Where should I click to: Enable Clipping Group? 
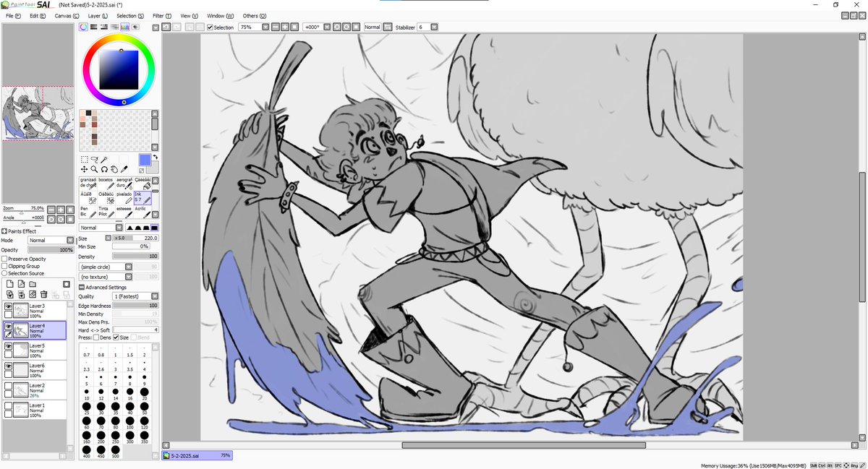tap(5, 266)
